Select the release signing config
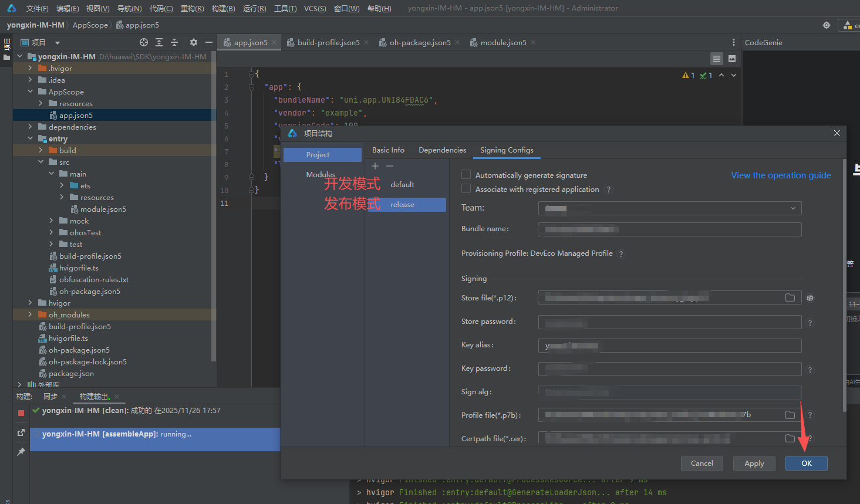Screen dimensions: 860x504 tap(407, 205)
